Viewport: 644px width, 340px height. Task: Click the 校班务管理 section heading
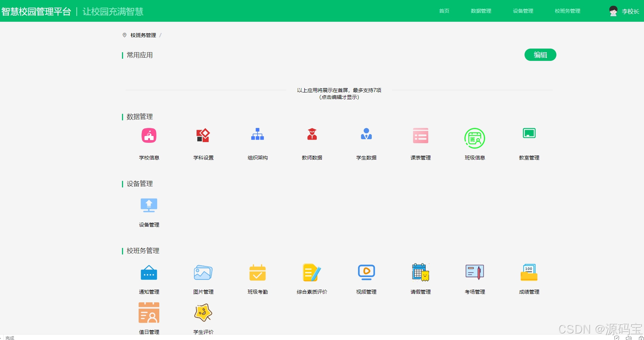(143, 251)
